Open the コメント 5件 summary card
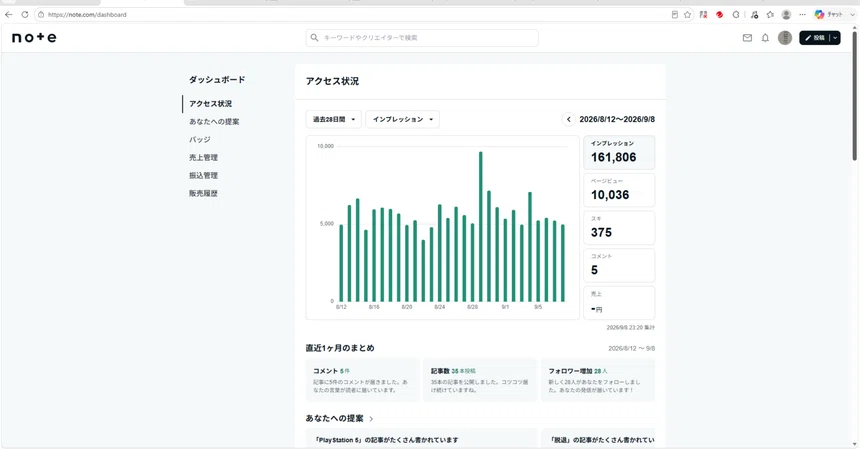 (363, 380)
